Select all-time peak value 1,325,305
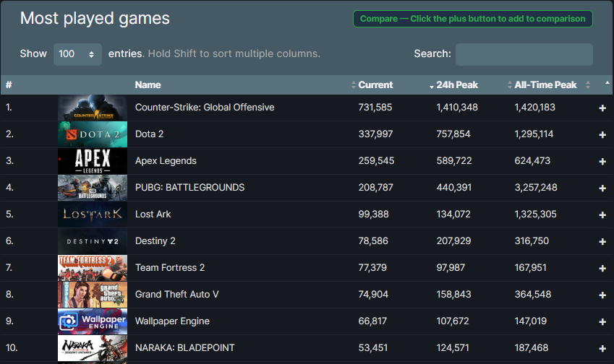614x364 pixels. tap(535, 214)
